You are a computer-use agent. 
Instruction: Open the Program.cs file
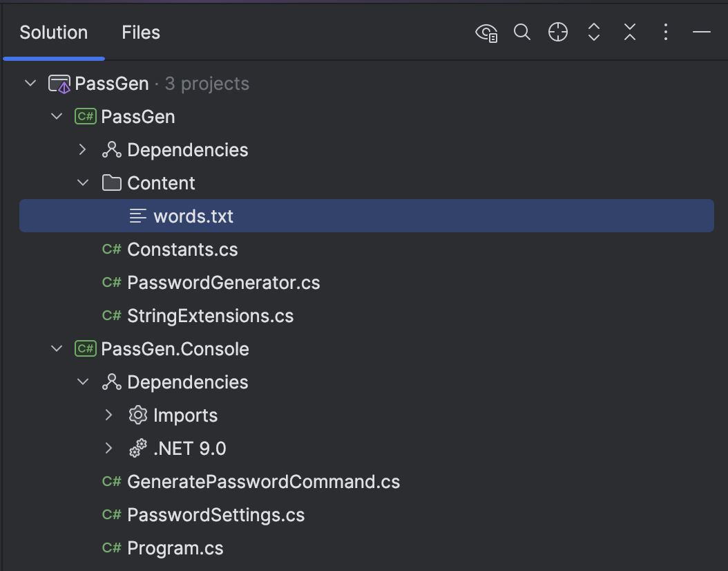click(175, 548)
